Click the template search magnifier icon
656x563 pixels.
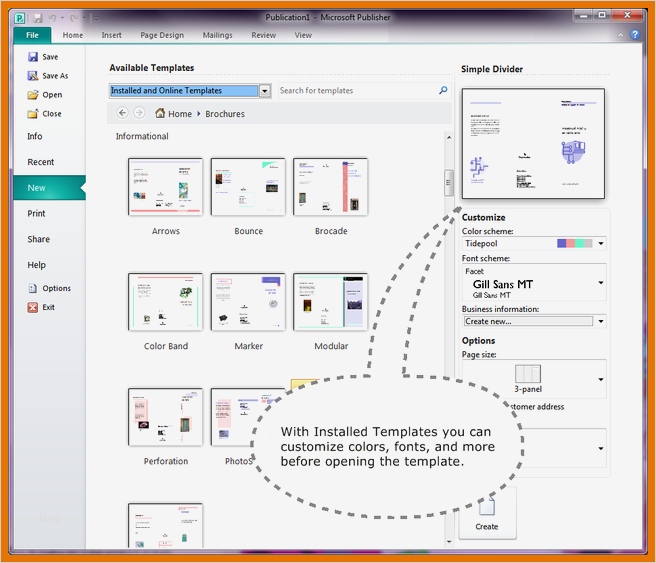click(x=443, y=90)
